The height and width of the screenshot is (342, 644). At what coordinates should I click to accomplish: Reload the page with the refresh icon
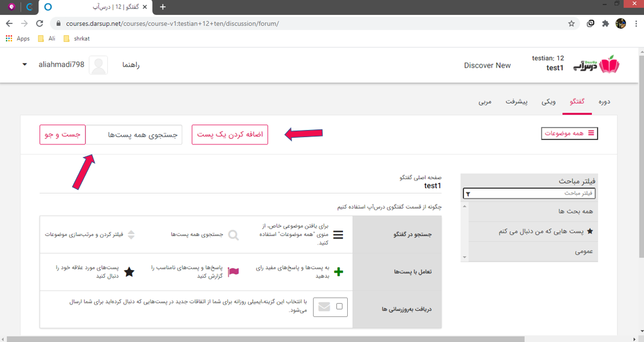pyautogui.click(x=40, y=23)
